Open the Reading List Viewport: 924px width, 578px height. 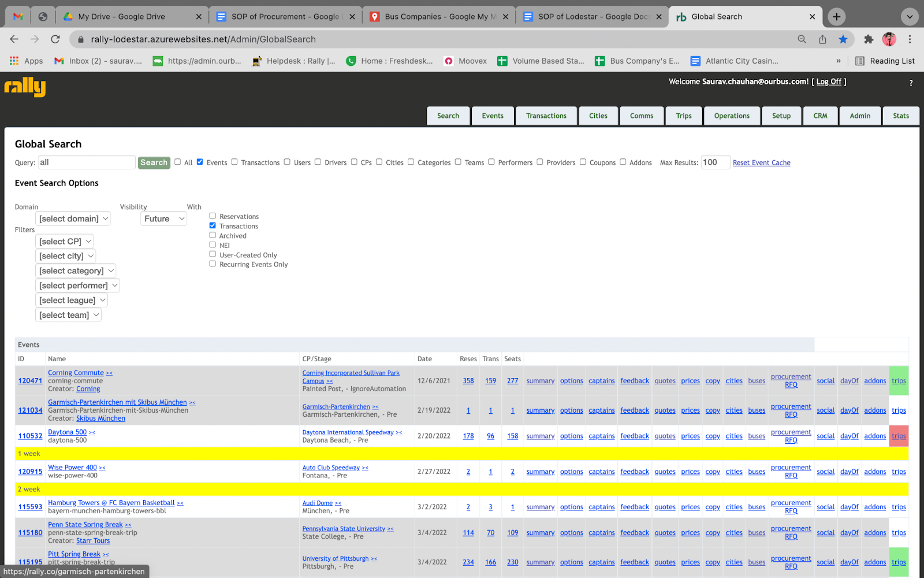tap(885, 61)
